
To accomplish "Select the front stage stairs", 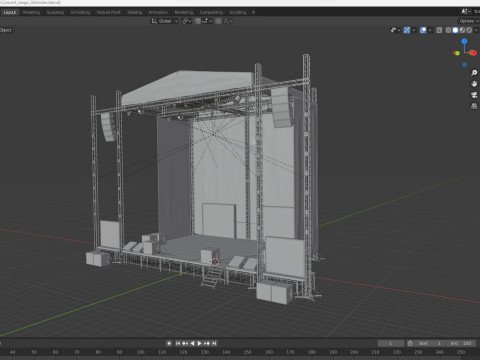I will coord(211,277).
